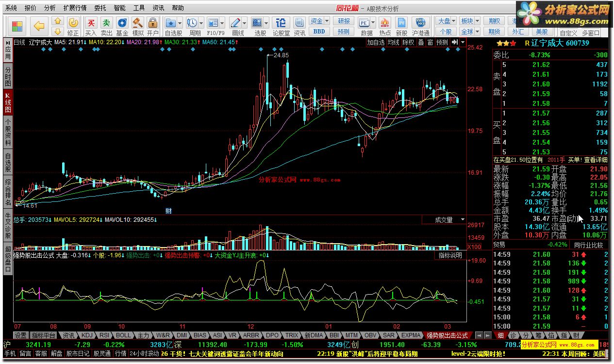Open the F10/F9 info icon
This screenshot has width=614, height=364.
point(213,22)
